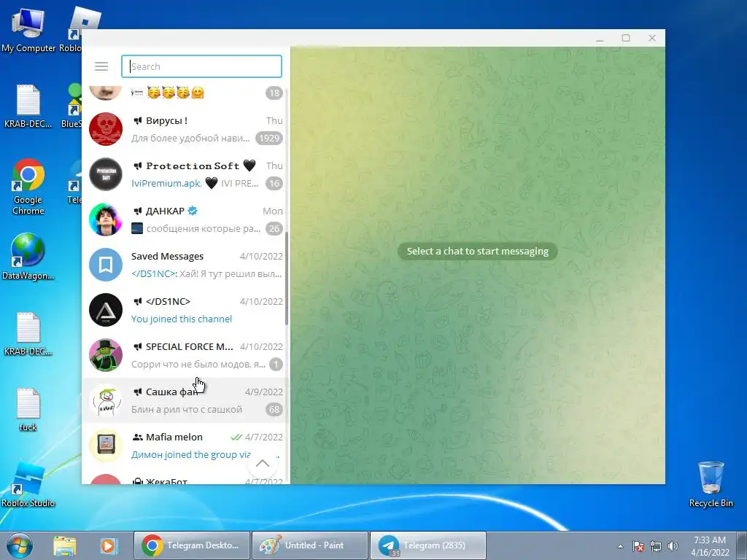Image resolution: width=747 pixels, height=560 pixels.
Task: Open the ДАНКАР channel chat
Action: pyautogui.click(x=186, y=219)
